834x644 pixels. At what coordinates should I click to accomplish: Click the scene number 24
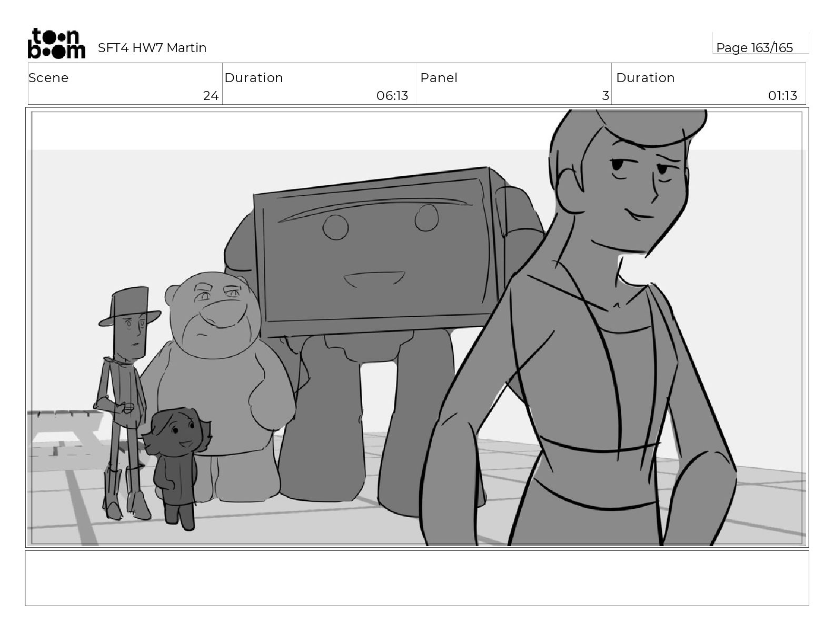coord(211,96)
